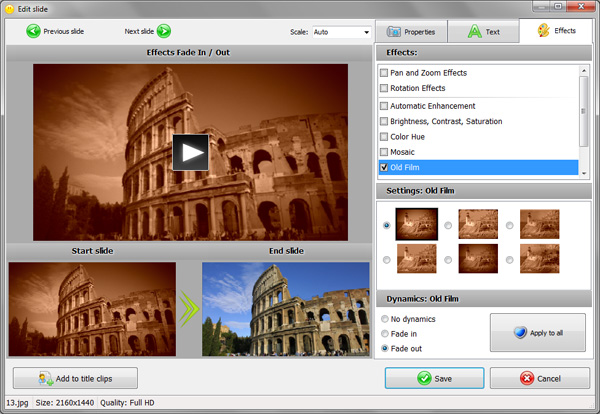Click the Apply to all globe icon
The height and width of the screenshot is (414, 600).
[x=517, y=333]
